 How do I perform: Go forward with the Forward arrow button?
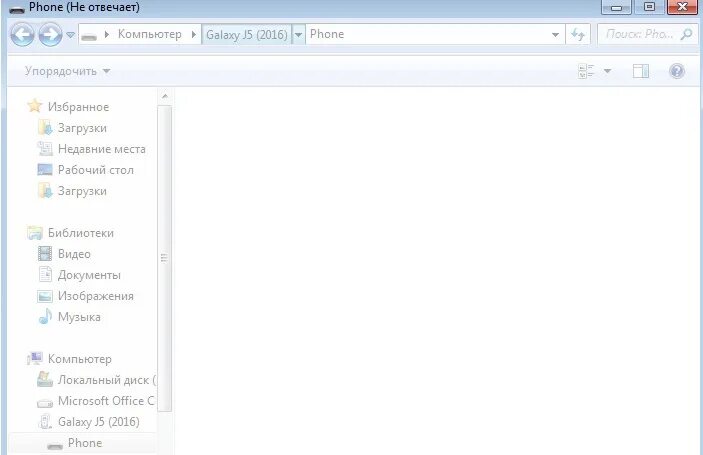[50, 34]
